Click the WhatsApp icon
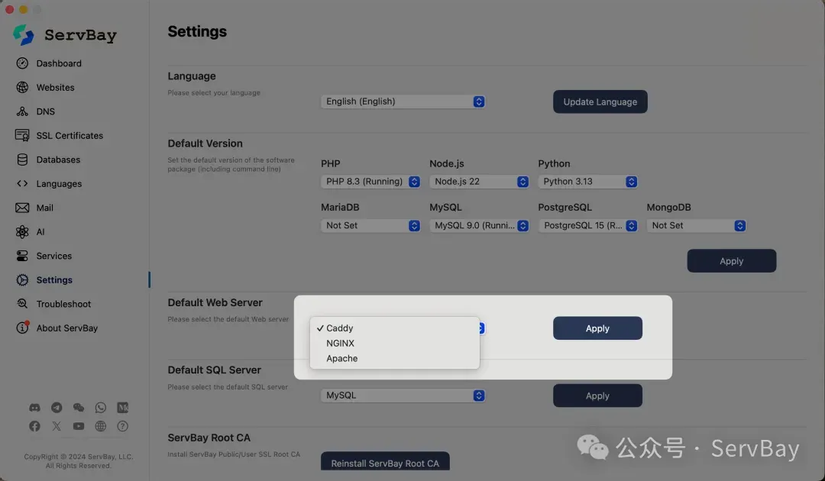This screenshot has height=481, width=825. coord(100,407)
